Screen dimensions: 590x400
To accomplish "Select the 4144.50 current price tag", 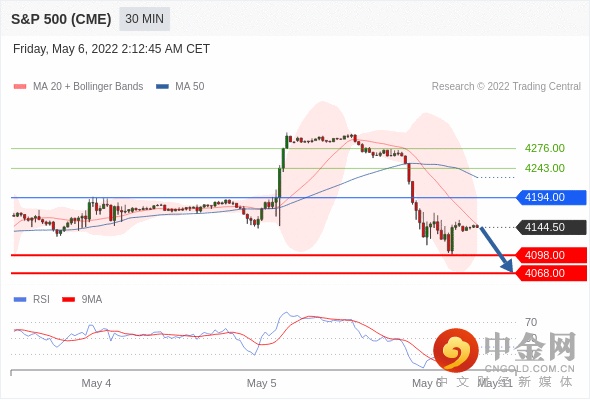I will click(x=552, y=227).
